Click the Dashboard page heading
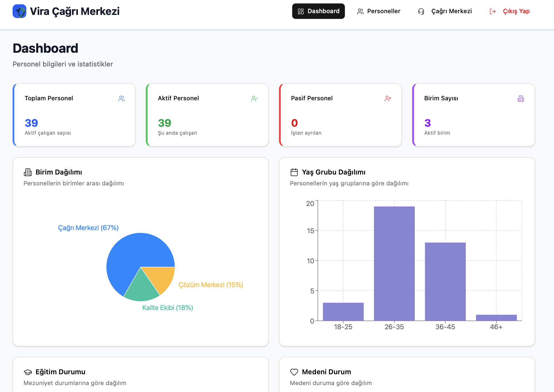 (x=46, y=48)
